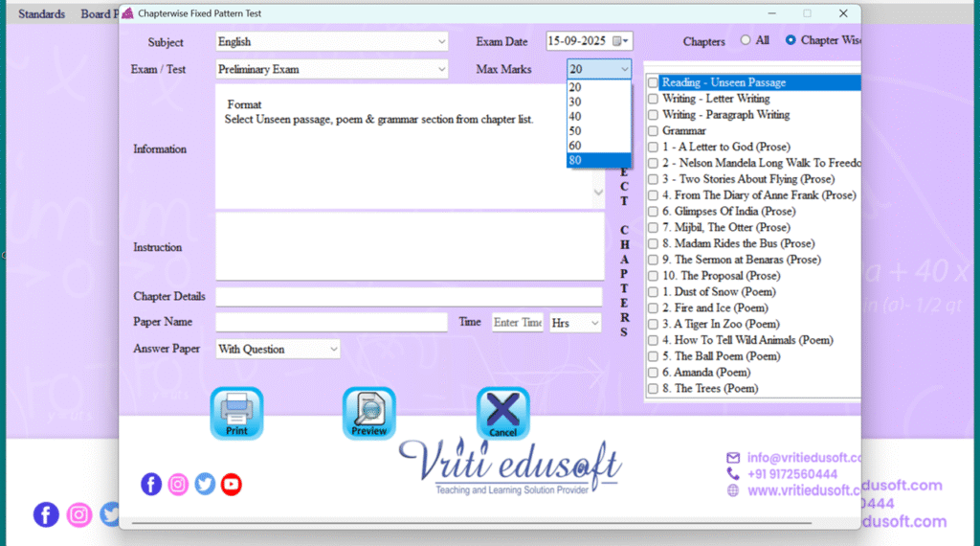This screenshot has width=980, height=546.
Task: Open the Twitter icon in dialog footer
Action: coord(205,485)
